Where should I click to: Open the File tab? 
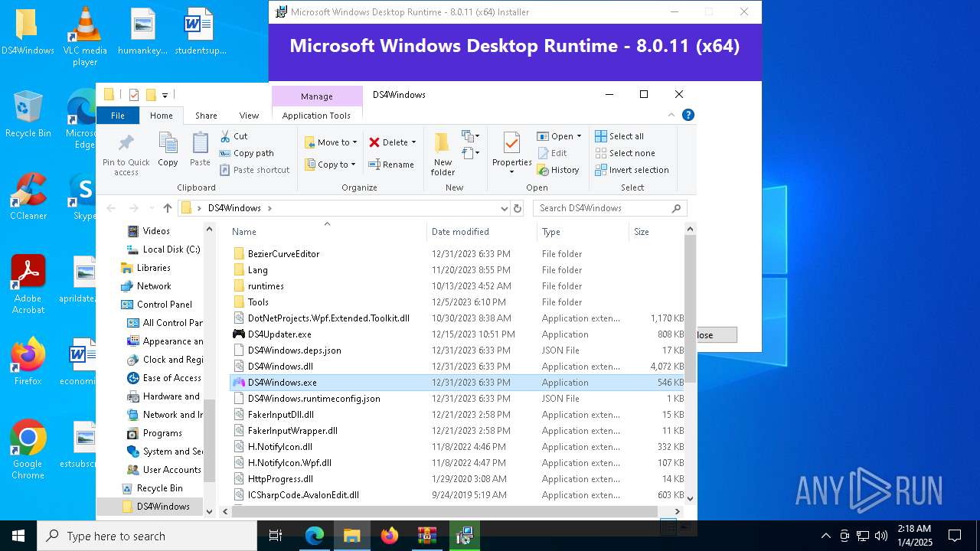click(118, 116)
